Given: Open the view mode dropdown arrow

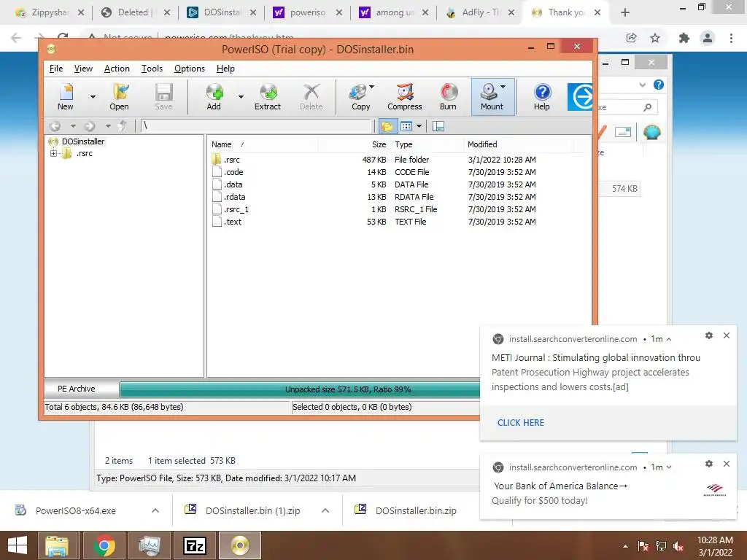Looking at the screenshot, I should 419,126.
